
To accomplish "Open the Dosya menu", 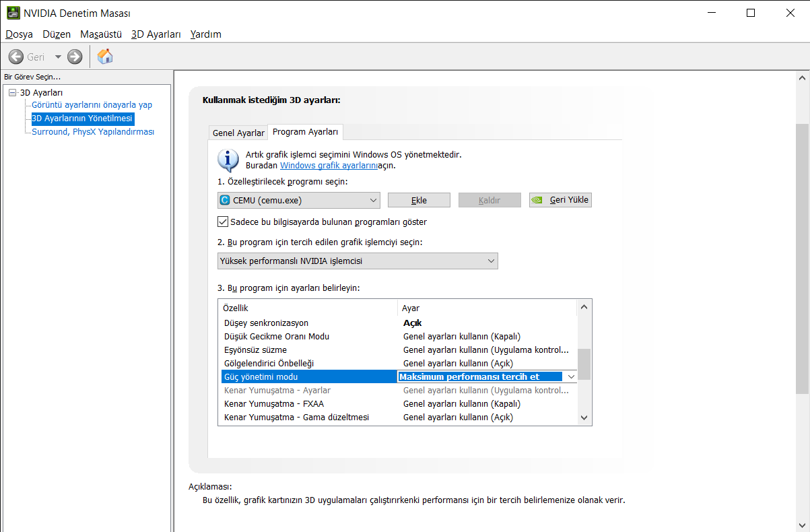I will pyautogui.click(x=19, y=34).
